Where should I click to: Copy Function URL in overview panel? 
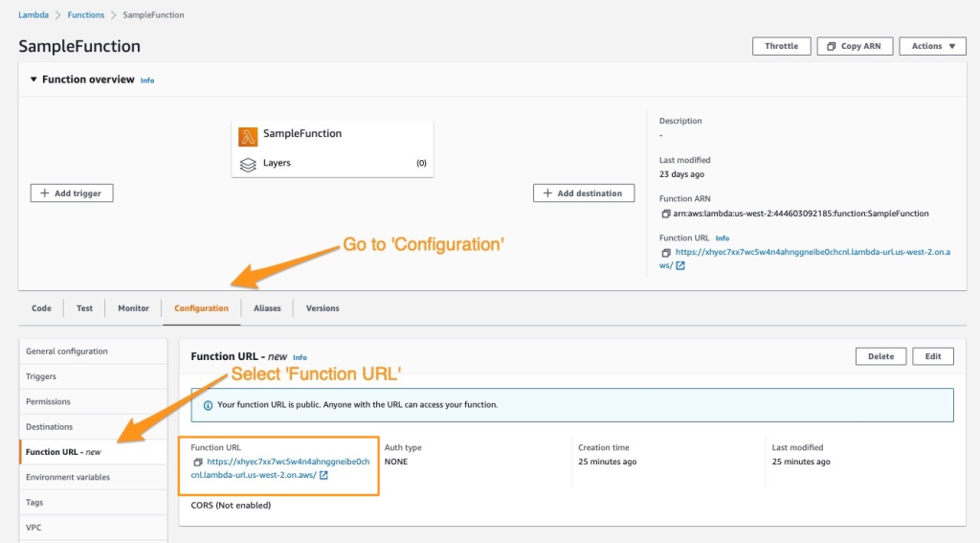tap(665, 253)
